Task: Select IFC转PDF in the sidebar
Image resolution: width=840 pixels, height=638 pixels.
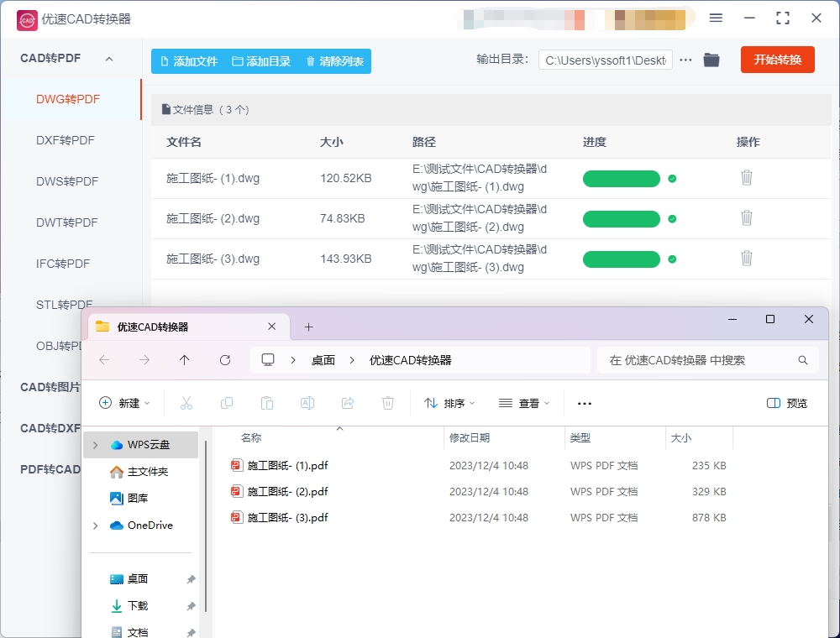Action: pyautogui.click(x=63, y=264)
